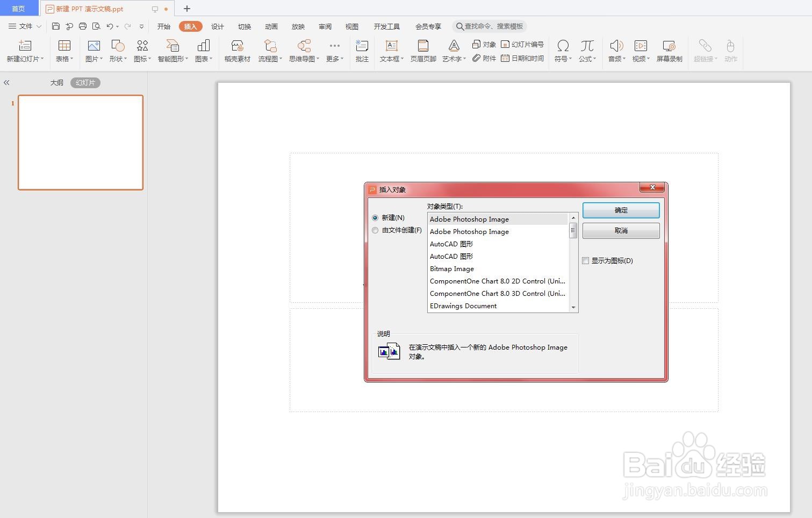Click the Symbol (符号) omega icon

[x=563, y=46]
